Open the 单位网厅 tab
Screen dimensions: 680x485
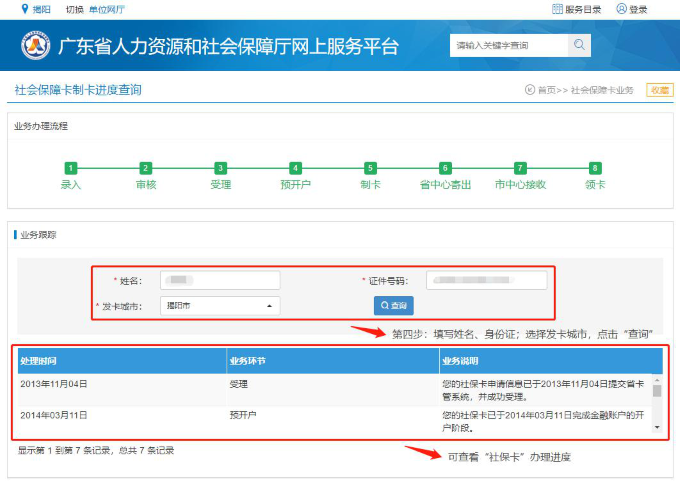pyautogui.click(x=106, y=9)
